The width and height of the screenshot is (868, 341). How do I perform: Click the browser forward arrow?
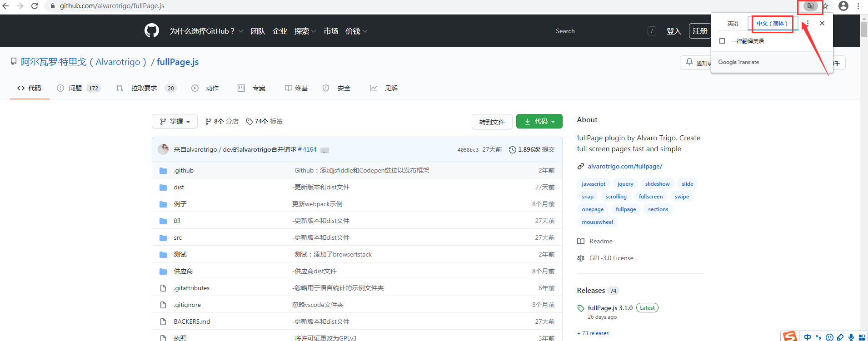click(x=20, y=6)
